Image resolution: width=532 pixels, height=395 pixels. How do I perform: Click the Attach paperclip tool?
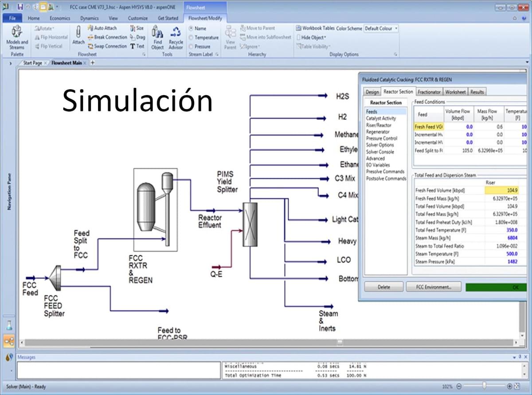pyautogui.click(x=78, y=35)
